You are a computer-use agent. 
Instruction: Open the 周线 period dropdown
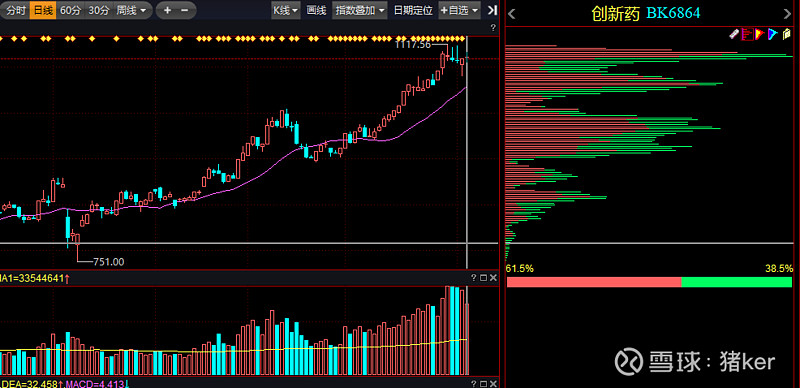[132, 10]
